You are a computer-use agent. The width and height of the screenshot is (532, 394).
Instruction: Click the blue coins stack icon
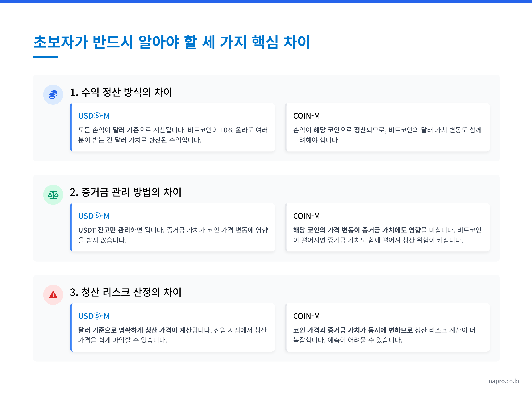click(53, 95)
